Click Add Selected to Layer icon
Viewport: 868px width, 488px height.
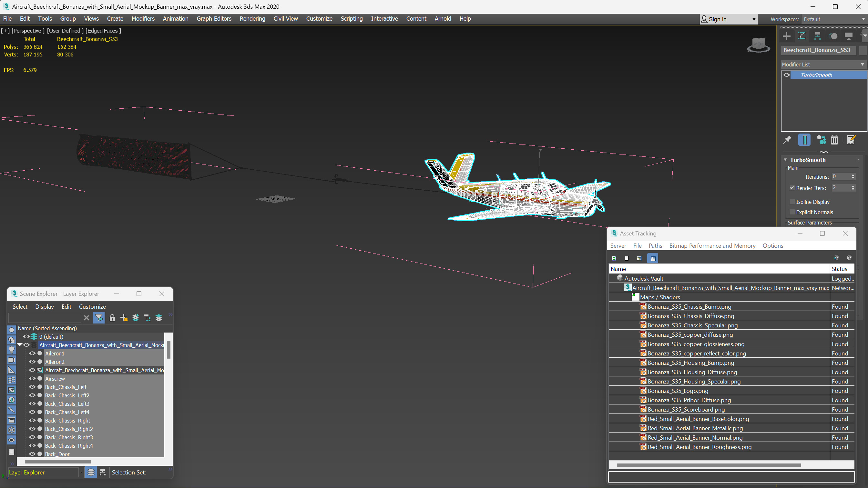pyautogui.click(x=136, y=318)
